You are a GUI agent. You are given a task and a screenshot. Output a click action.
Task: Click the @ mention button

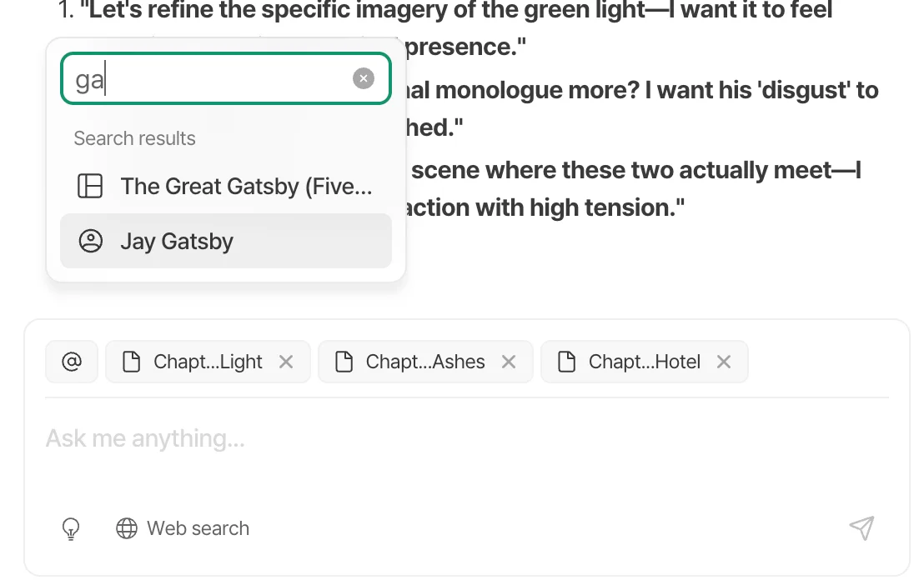point(72,362)
